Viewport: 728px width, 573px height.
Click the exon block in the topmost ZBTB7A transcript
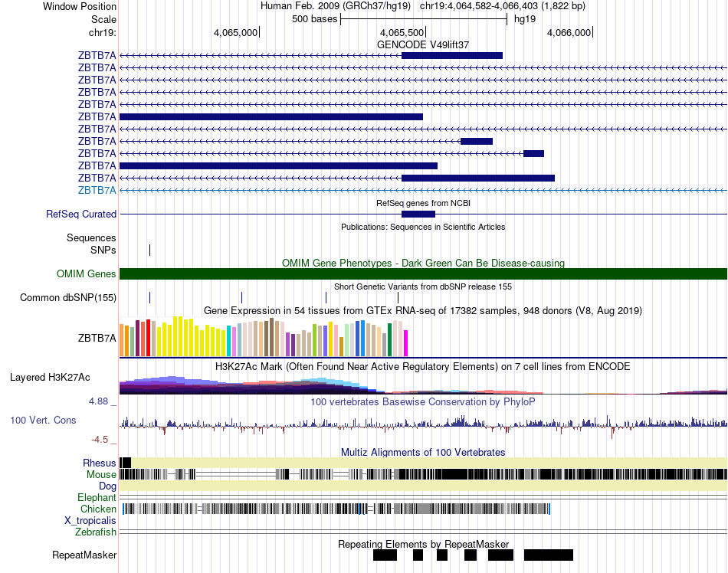pyautogui.click(x=452, y=56)
